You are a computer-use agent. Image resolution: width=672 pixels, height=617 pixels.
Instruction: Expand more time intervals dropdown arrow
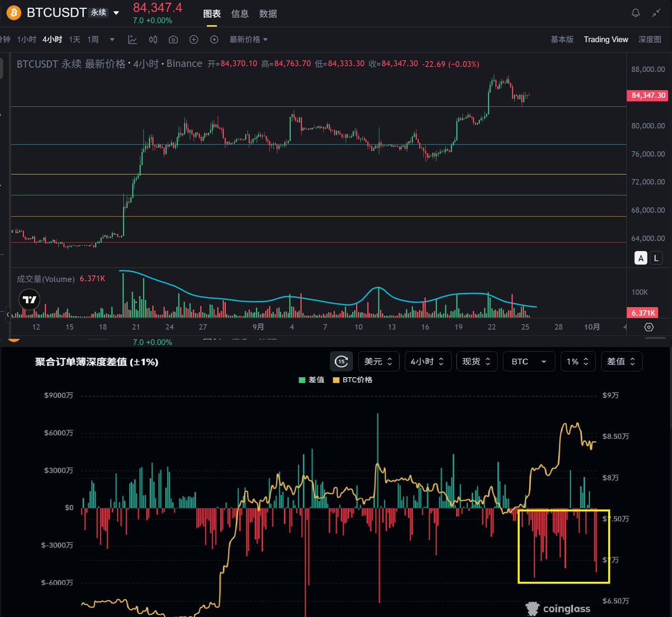tap(112, 40)
